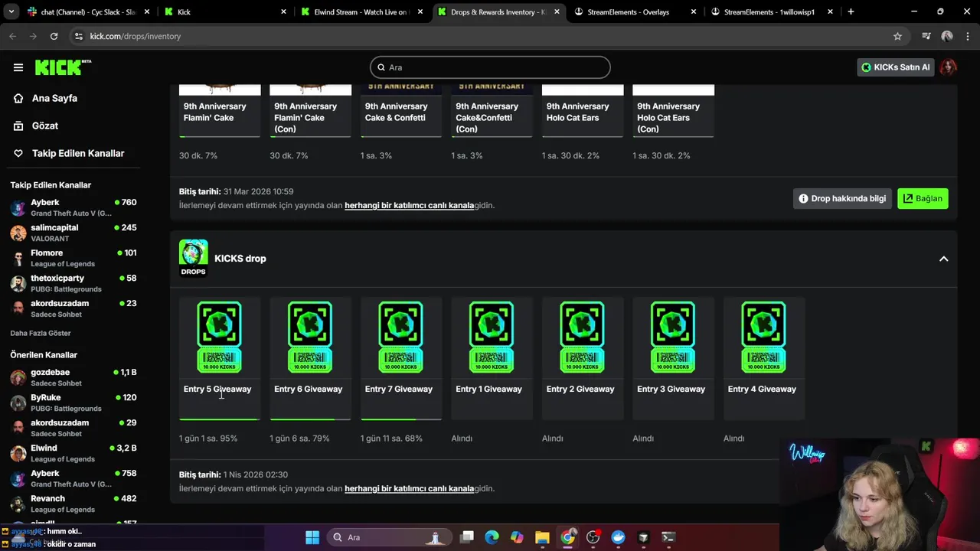Image resolution: width=980 pixels, height=551 pixels.
Task: Open Drop hakkında bilgi
Action: (x=842, y=198)
